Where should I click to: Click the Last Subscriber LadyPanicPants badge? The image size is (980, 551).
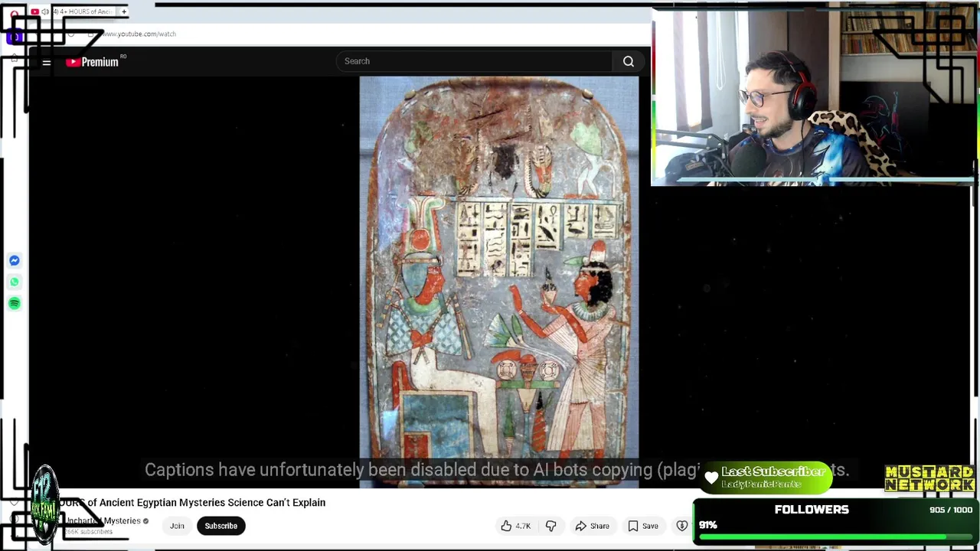(767, 478)
